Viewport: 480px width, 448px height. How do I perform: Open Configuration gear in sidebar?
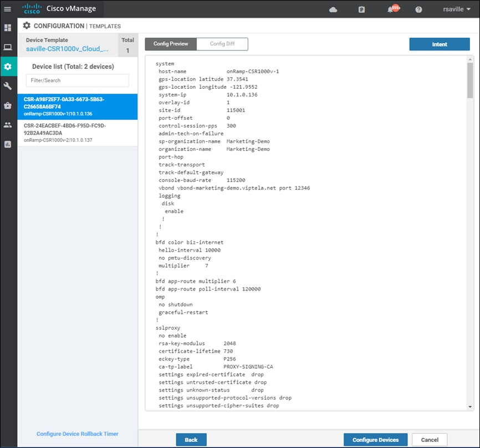(x=8, y=67)
